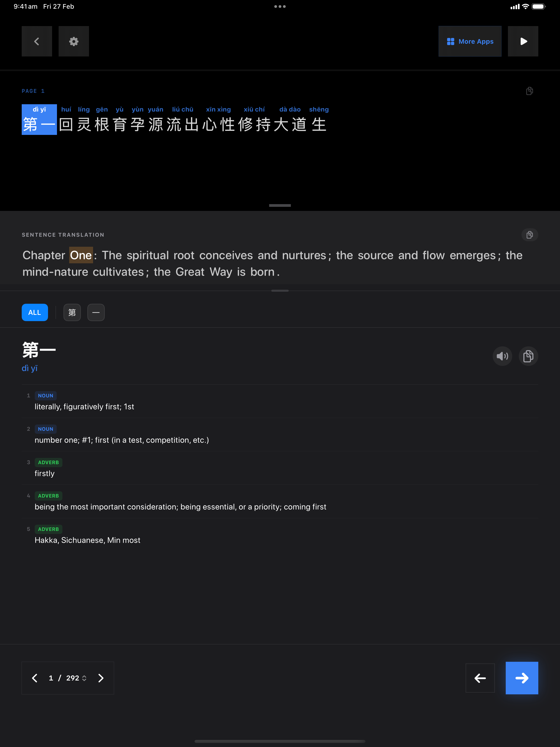
Task: Open the page number picker 292
Action: coord(76,678)
